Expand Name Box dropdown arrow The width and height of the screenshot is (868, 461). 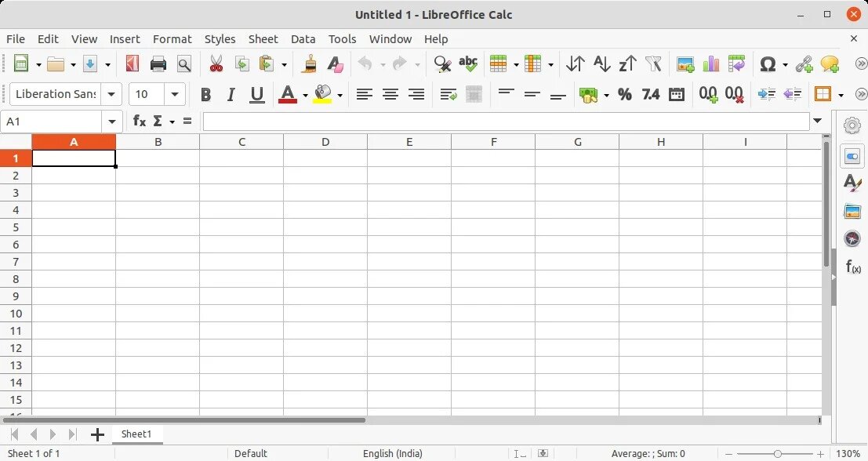112,122
